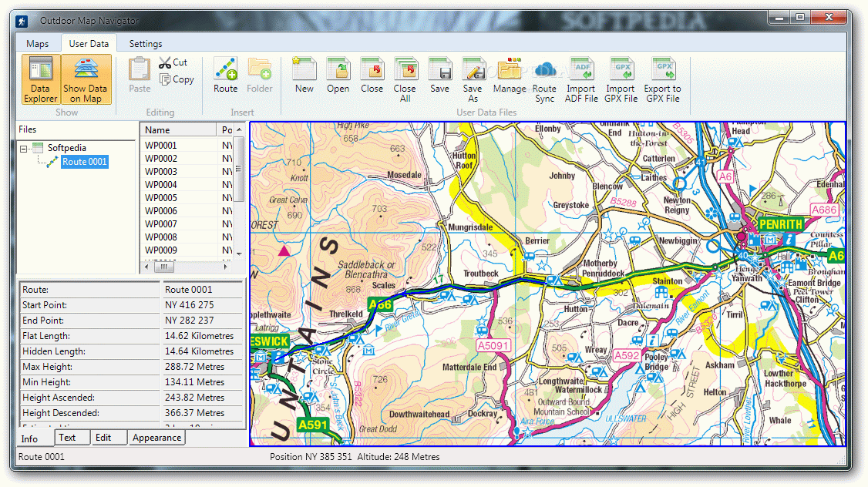Click the Copy icon
868x487 pixels.
click(164, 79)
